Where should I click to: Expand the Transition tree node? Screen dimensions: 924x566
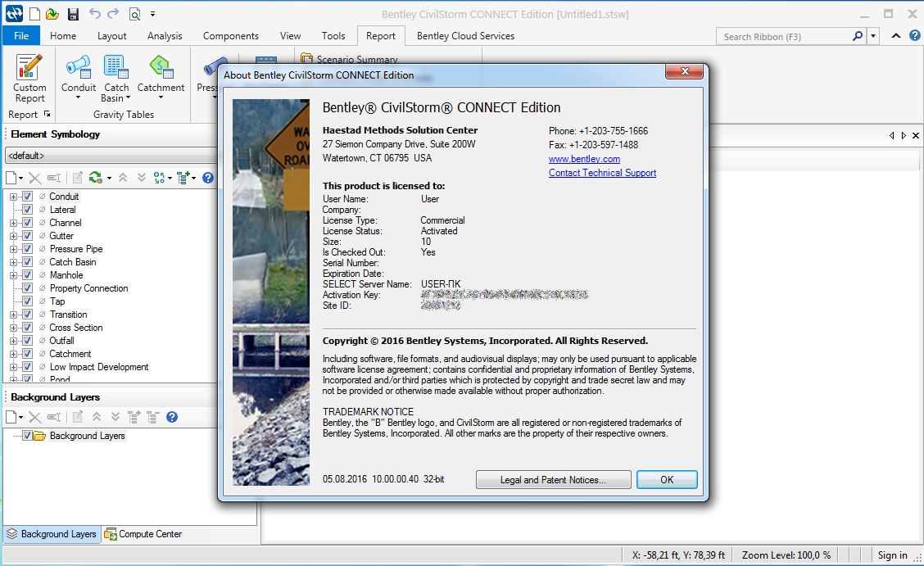(14, 315)
